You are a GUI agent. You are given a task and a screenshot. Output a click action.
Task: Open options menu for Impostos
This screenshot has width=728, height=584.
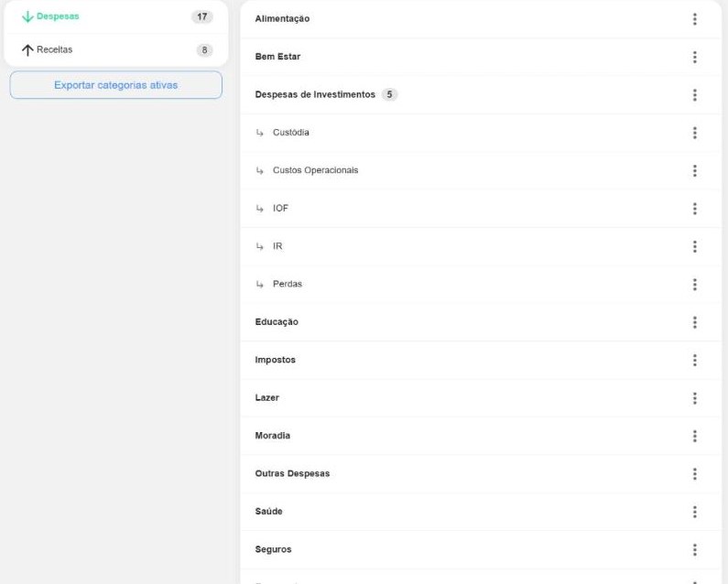tap(694, 361)
